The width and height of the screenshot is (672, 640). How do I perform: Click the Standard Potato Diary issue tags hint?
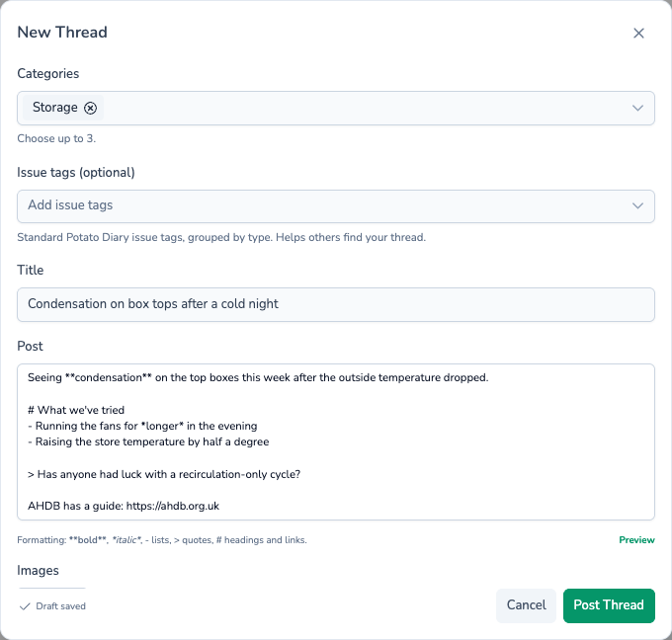pos(221,237)
